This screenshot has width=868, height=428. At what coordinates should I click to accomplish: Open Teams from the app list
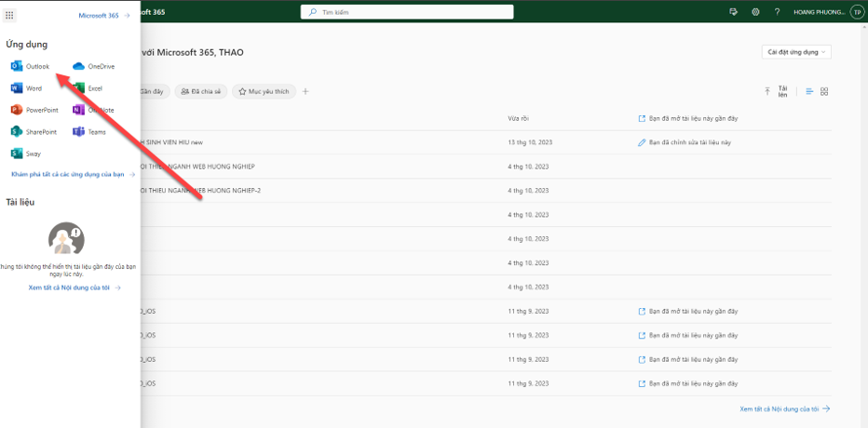[x=89, y=131]
